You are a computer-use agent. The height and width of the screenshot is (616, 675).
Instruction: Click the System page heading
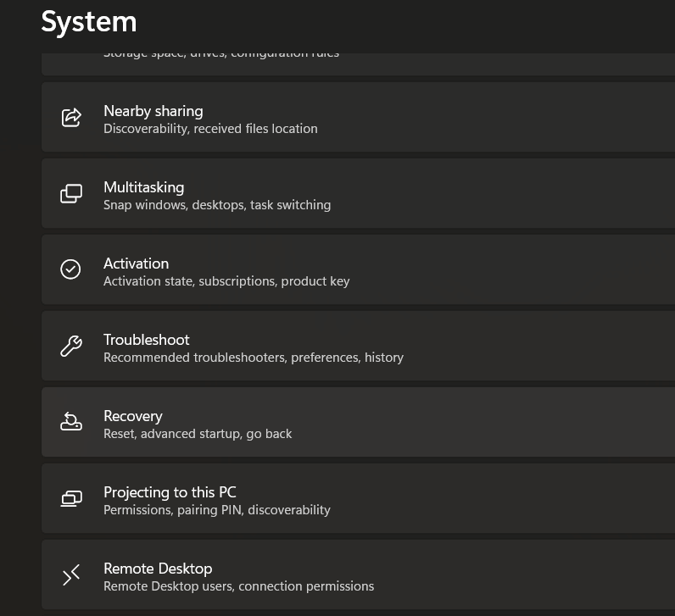[x=89, y=21]
